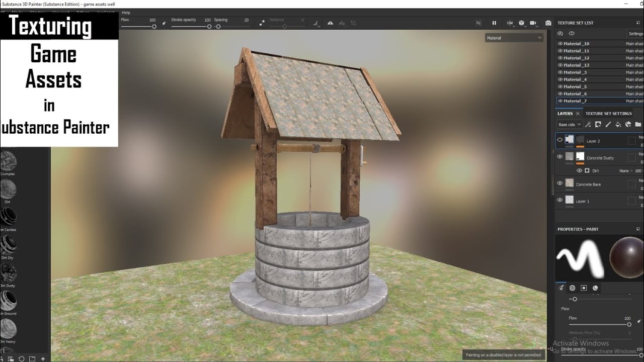Select the Layers tab
Image resolution: width=644 pixels, height=362 pixels.
tap(565, 114)
